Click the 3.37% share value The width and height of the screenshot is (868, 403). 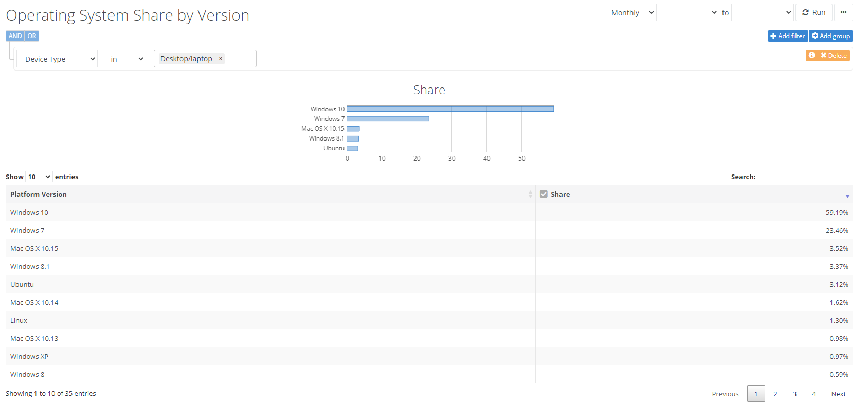[839, 266]
